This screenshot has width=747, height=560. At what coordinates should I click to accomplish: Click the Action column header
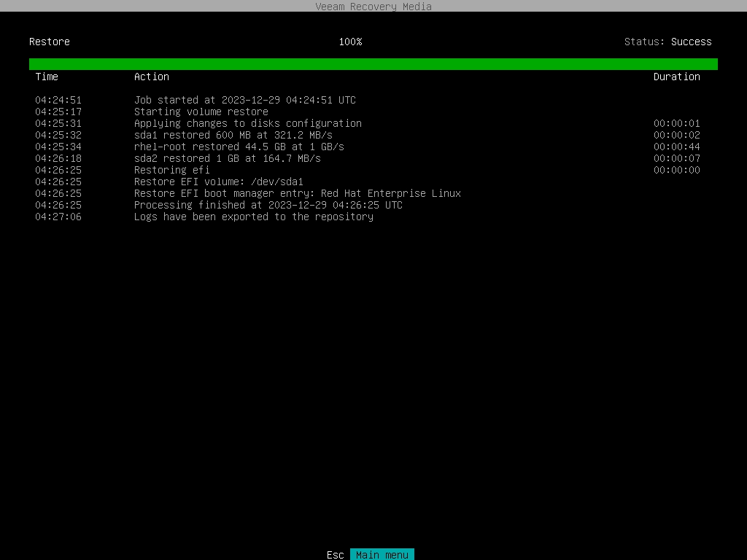[151, 77]
